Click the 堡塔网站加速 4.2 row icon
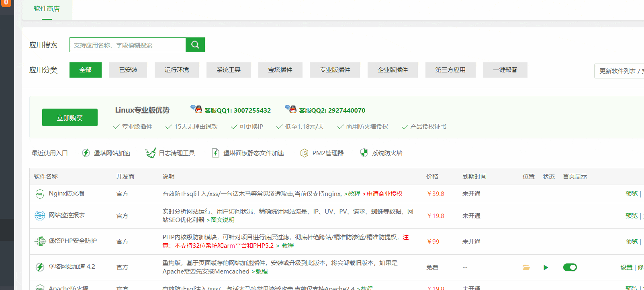 40,267
